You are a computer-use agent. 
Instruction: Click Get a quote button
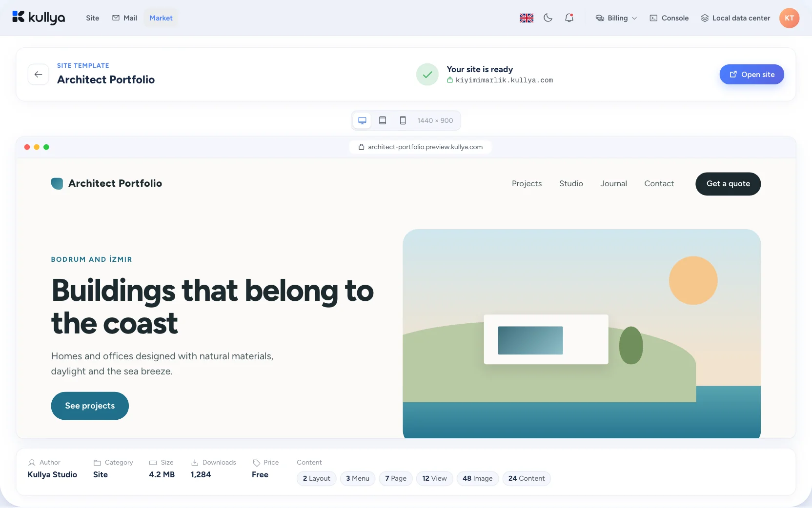point(728,184)
